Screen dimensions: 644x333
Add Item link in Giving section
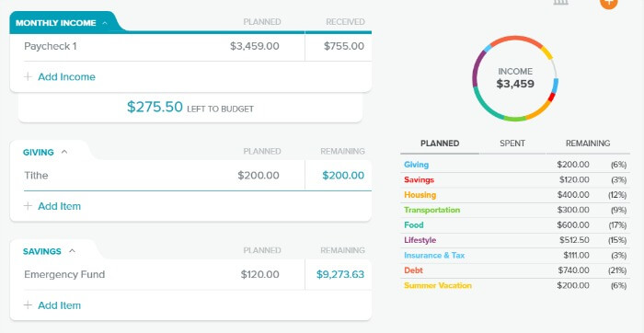[60, 206]
